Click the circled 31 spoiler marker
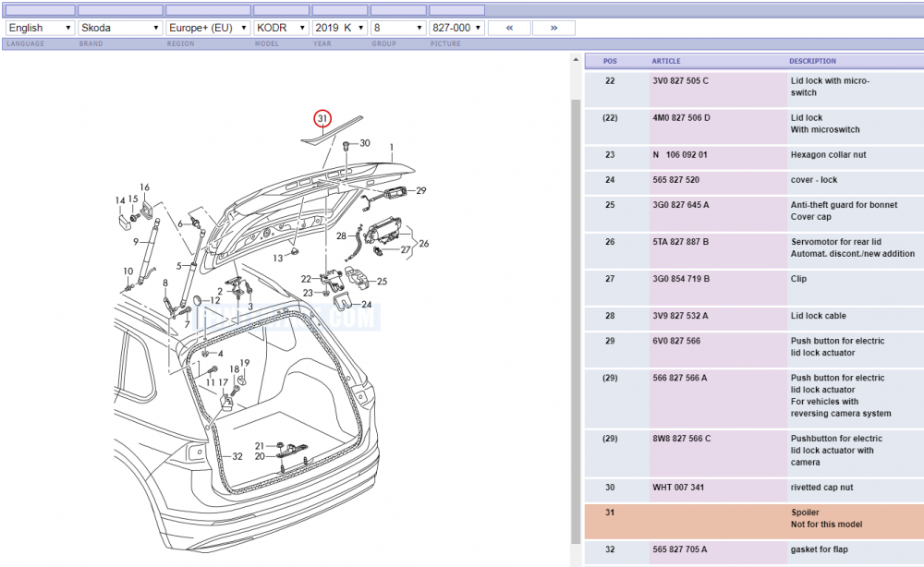 [x=322, y=118]
